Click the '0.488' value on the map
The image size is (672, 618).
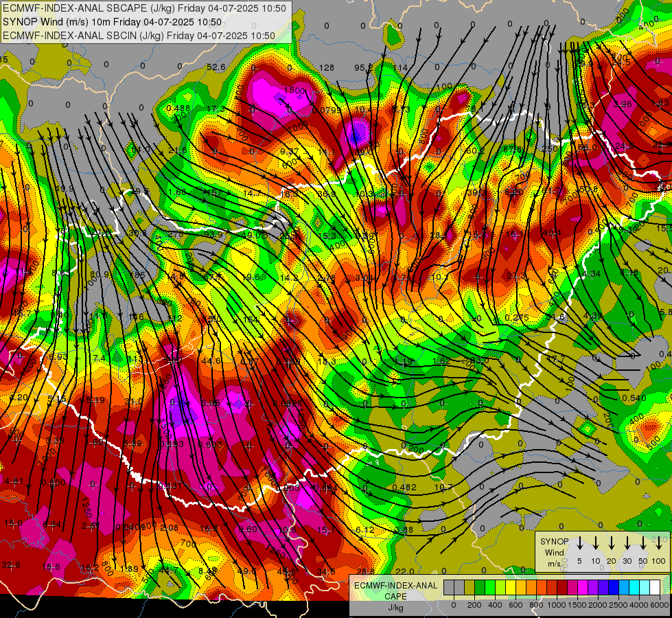(x=178, y=108)
